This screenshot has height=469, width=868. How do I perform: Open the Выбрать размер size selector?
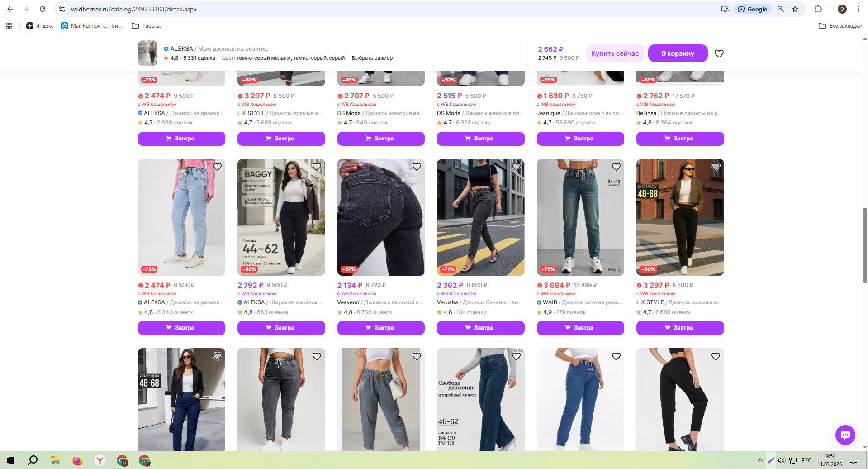coord(372,58)
